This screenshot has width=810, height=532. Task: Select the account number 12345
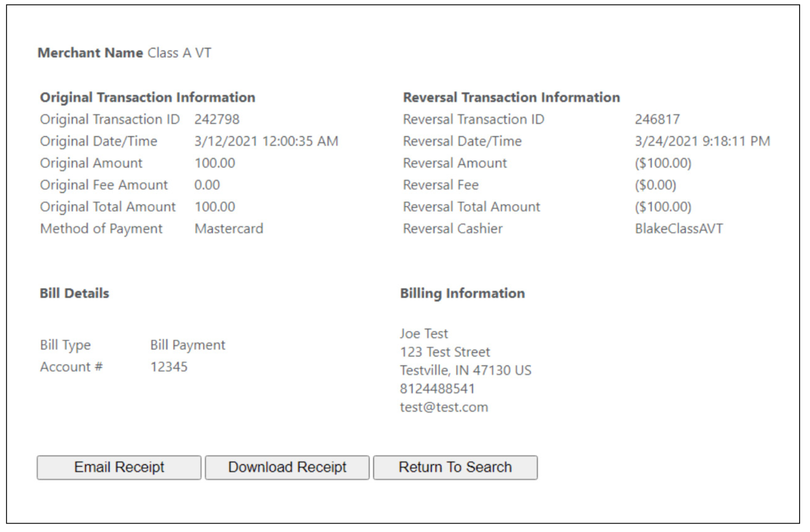(169, 367)
